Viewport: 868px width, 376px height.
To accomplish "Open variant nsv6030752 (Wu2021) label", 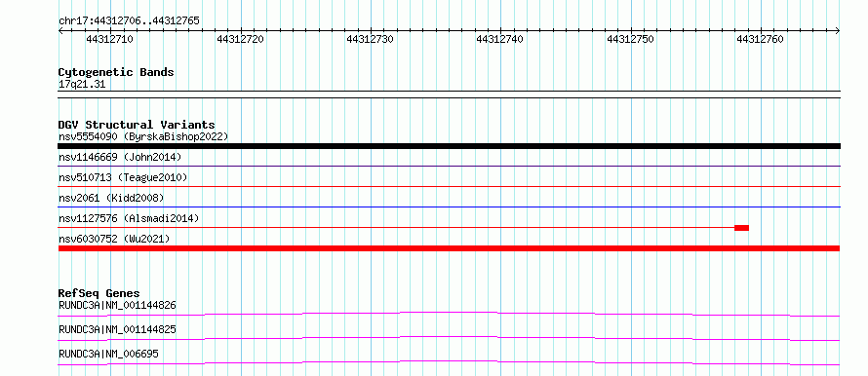I will pos(114,239).
